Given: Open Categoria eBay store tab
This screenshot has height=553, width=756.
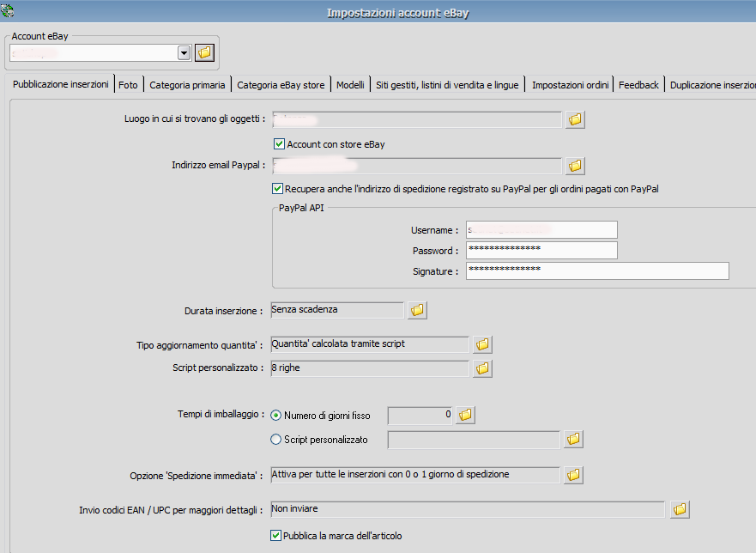Looking at the screenshot, I should pyautogui.click(x=281, y=85).
